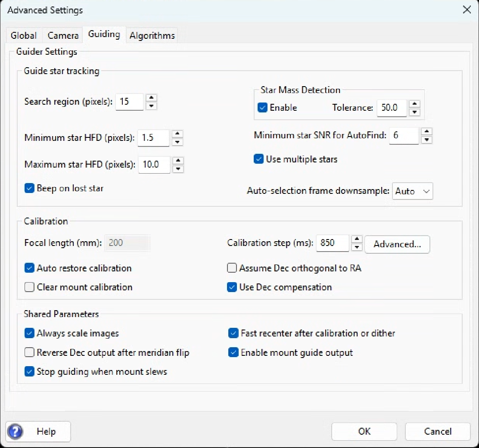Confirm settings with OK button
479x448 pixels.
coord(364,432)
